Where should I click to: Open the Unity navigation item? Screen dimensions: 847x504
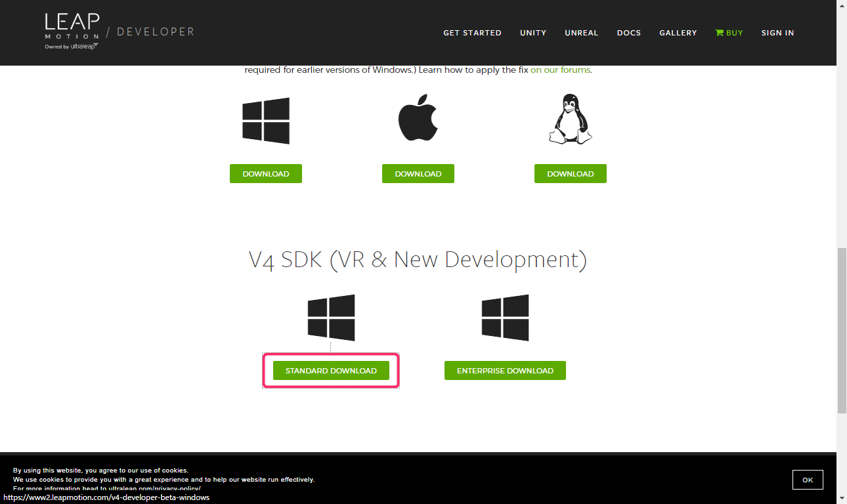[x=533, y=33]
